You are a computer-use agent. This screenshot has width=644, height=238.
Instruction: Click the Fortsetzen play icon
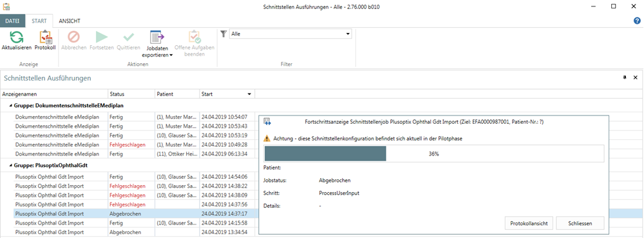pyautogui.click(x=102, y=37)
